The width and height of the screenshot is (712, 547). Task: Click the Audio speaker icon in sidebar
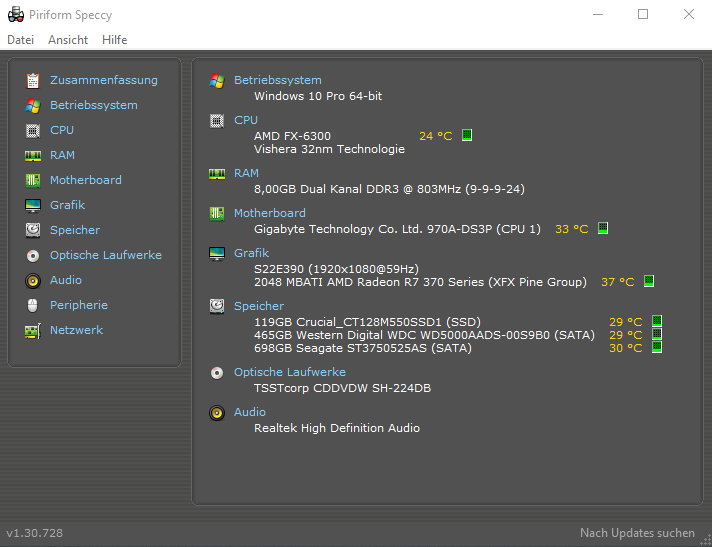pos(33,281)
